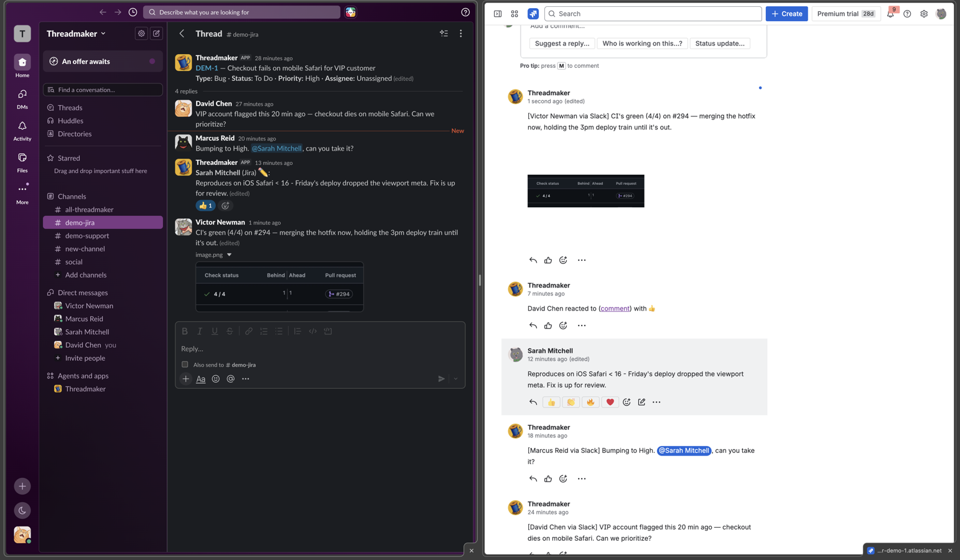Viewport: 960px width, 560px height.
Task: Open send options dropdown arrow
Action: coord(455,378)
